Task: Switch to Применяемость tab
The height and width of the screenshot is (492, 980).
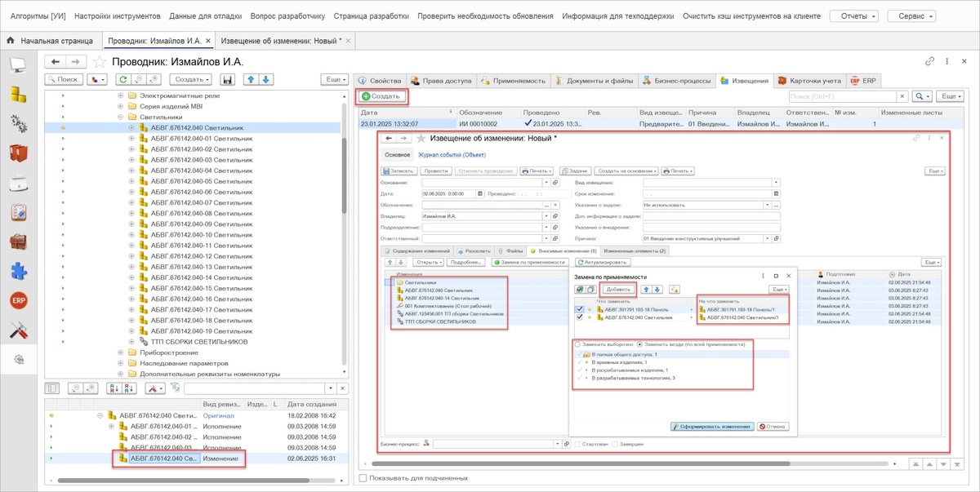Action: coord(513,81)
